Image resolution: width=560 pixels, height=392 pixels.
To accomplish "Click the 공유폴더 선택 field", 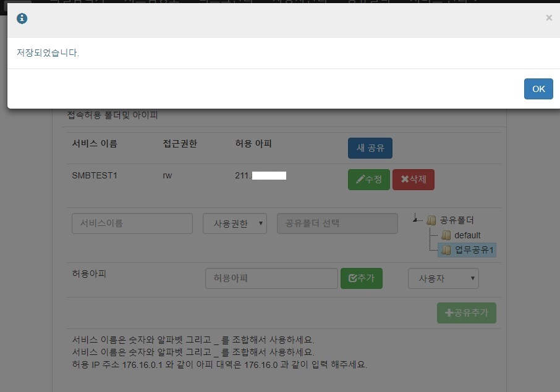I will click(x=337, y=223).
